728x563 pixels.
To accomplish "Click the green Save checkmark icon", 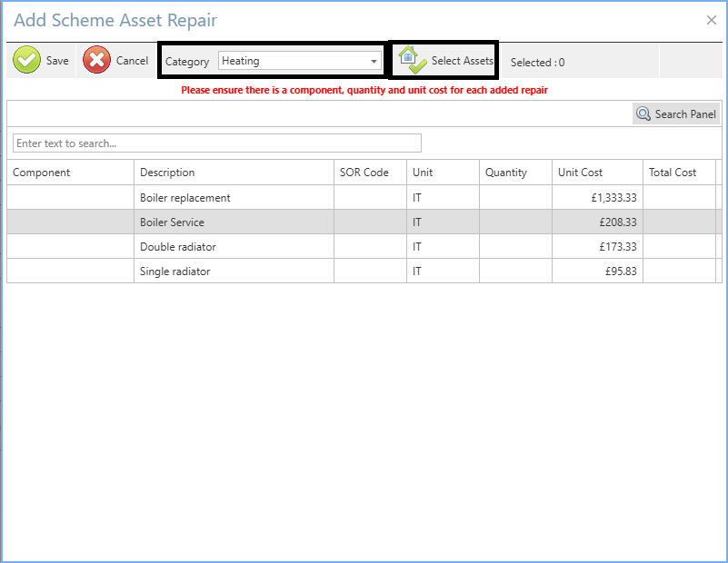I will point(26,61).
